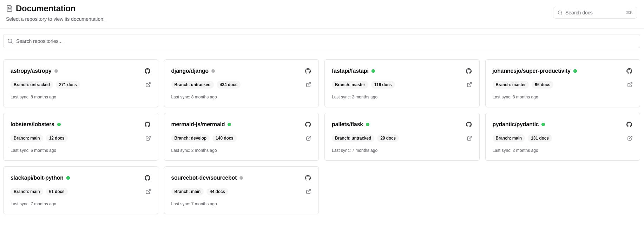The height and width of the screenshot is (251, 644).
Task: Open external link icon on slackapi/bolt-python card
Action: tap(148, 192)
